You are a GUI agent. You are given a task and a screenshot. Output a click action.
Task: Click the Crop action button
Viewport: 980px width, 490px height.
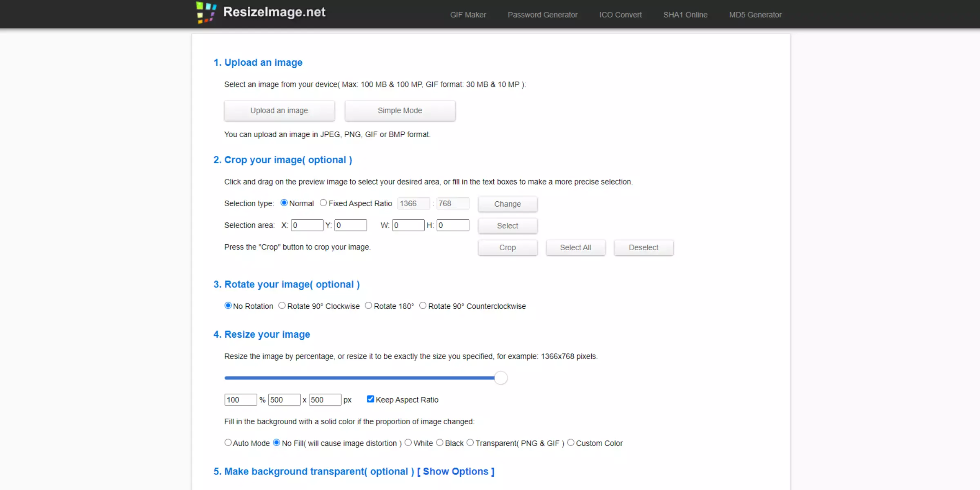tap(508, 247)
